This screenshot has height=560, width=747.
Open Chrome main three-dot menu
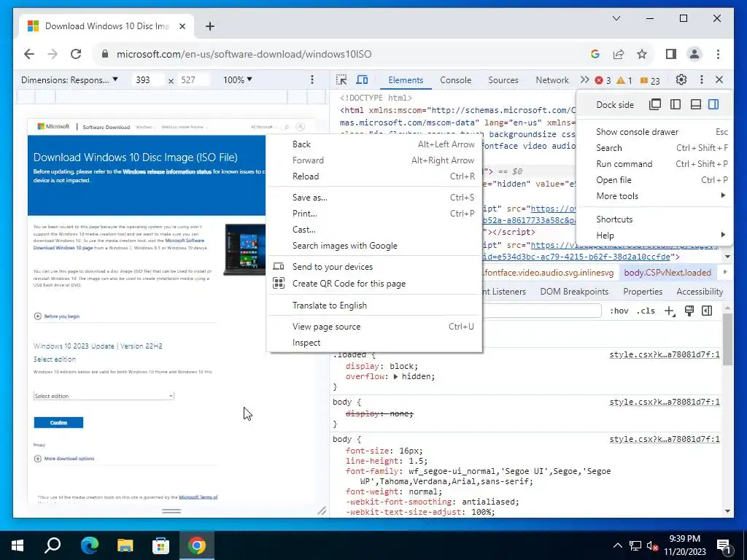point(718,54)
